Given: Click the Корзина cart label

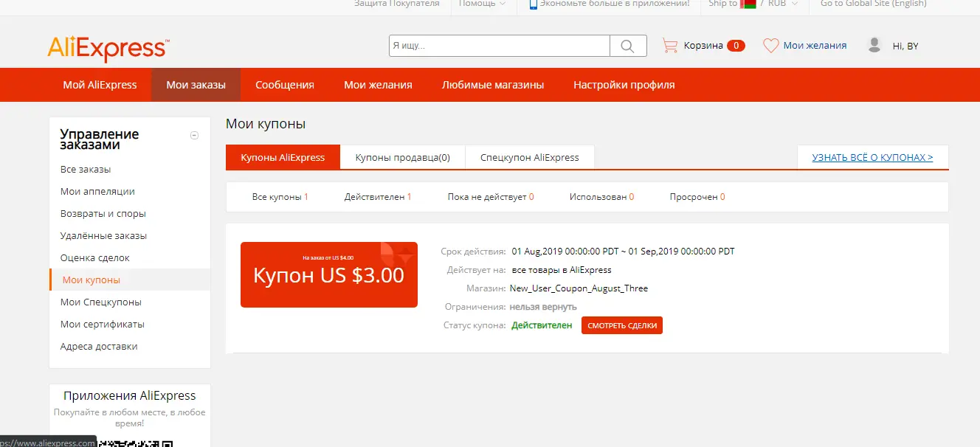Looking at the screenshot, I should click(x=703, y=46).
